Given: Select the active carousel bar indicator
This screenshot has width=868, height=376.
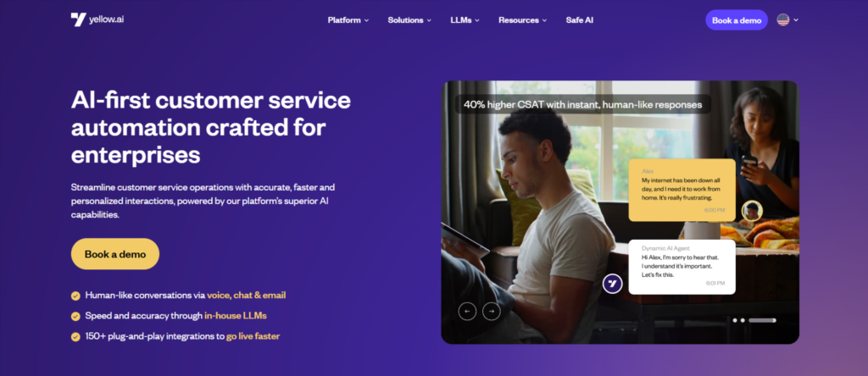Looking at the screenshot, I should click(x=762, y=320).
